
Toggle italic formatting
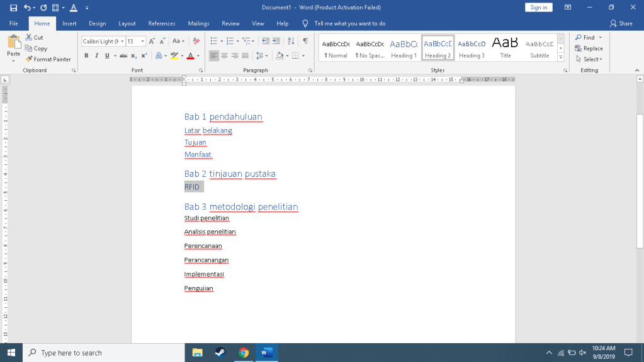click(x=96, y=55)
